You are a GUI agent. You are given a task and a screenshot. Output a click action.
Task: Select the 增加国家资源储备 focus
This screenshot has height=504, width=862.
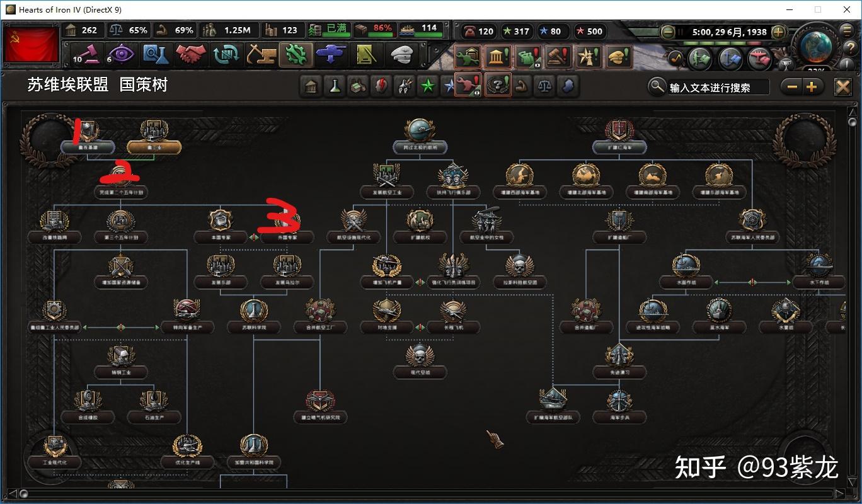coord(121,272)
